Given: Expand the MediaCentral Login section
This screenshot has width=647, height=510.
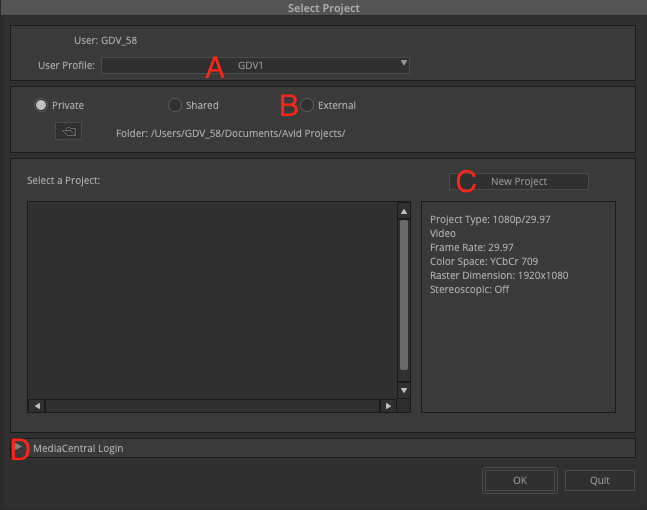Looking at the screenshot, I should click(x=18, y=447).
